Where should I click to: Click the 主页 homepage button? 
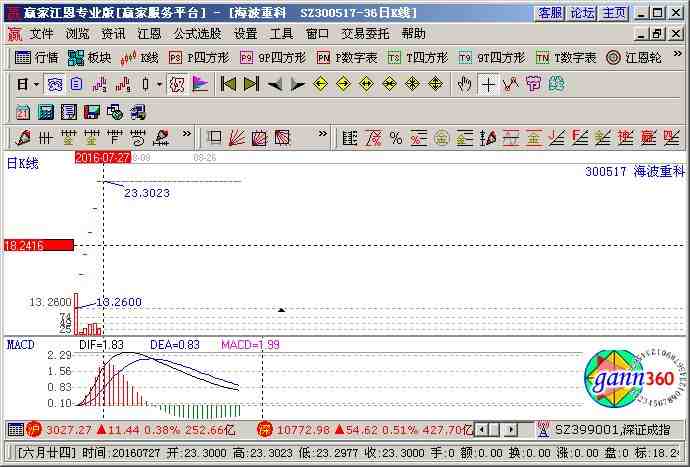point(614,13)
